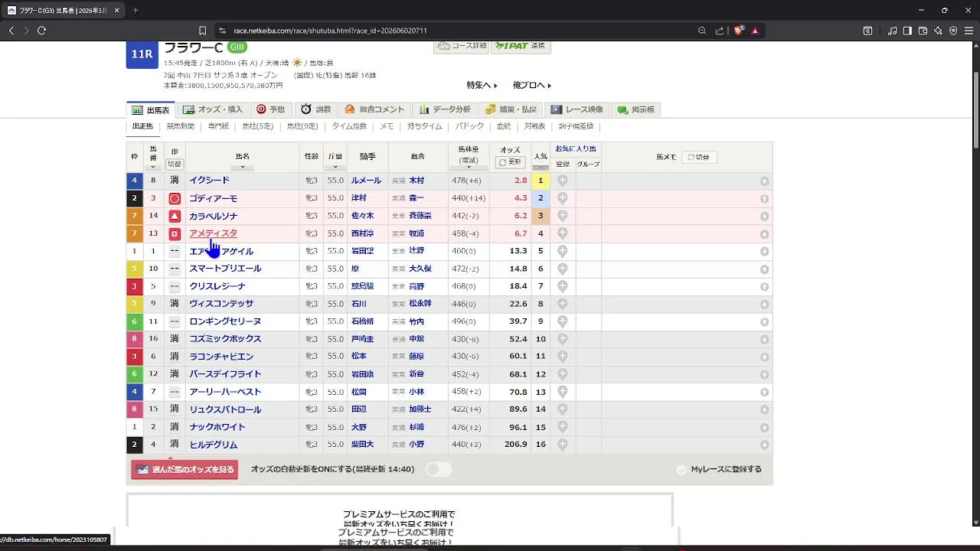The width and height of the screenshot is (980, 551).
Task: Click the double-circle mark for ゴディアーモ
Action: [x=175, y=198]
